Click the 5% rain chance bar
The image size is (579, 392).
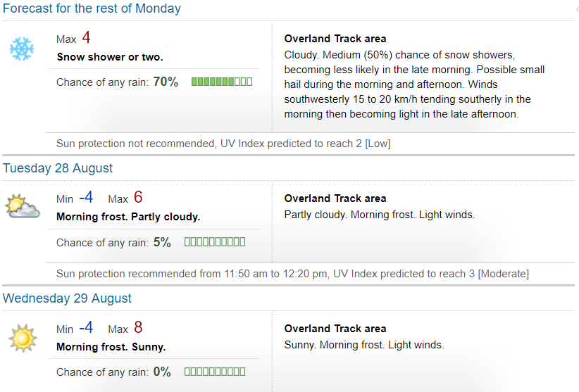[215, 242]
